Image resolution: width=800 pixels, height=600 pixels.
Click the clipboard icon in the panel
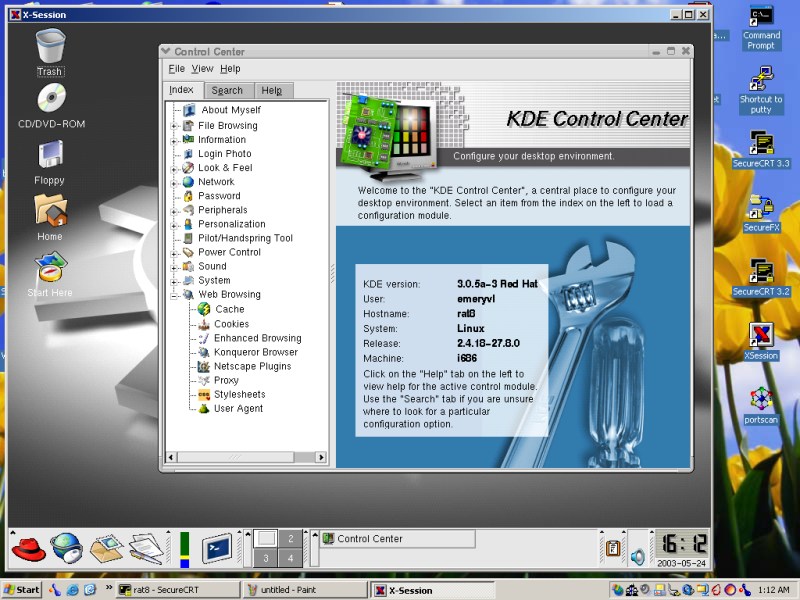(612, 549)
